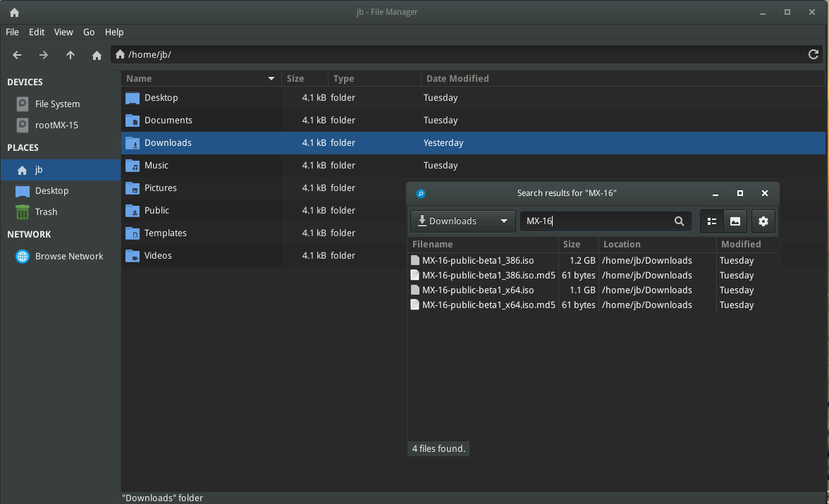829x504 pixels.
Task: Click file icon of MX-16-public-beta1_386.iso
Action: 415,260
